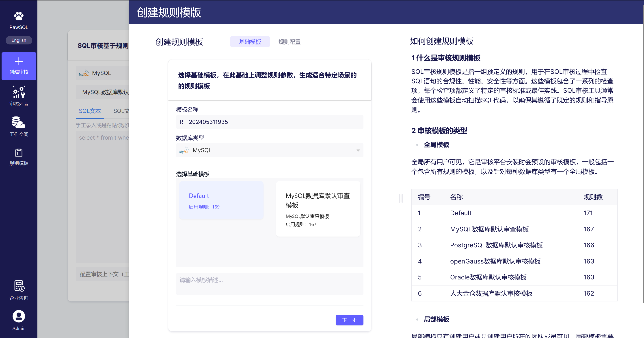644x338 pixels.
Task: Open the MySQL数据库默认 template selector behind the dialog
Action: [x=105, y=92]
